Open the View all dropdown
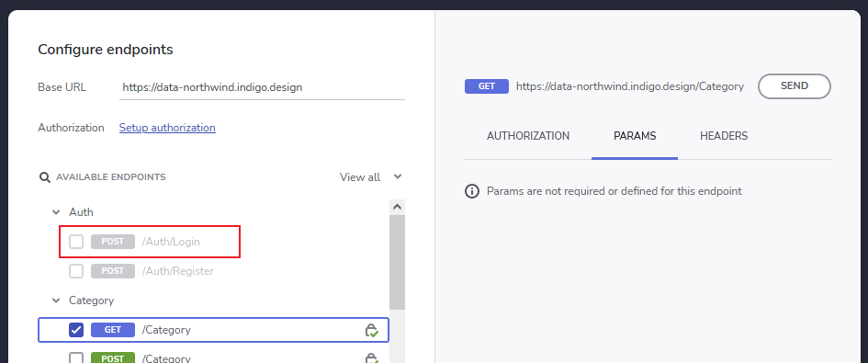The image size is (868, 363). 371,177
